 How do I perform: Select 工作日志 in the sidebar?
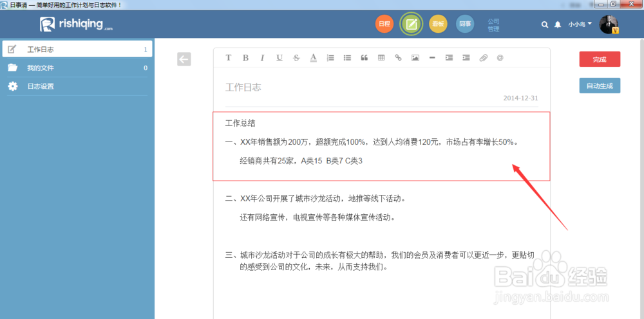77,50
